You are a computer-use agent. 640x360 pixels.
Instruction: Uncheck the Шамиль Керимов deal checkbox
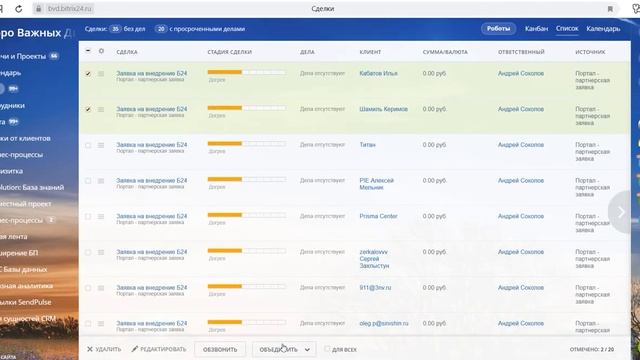coord(88,109)
